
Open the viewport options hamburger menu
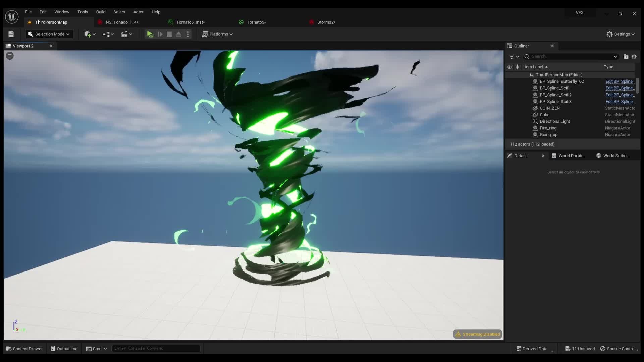[x=9, y=56]
